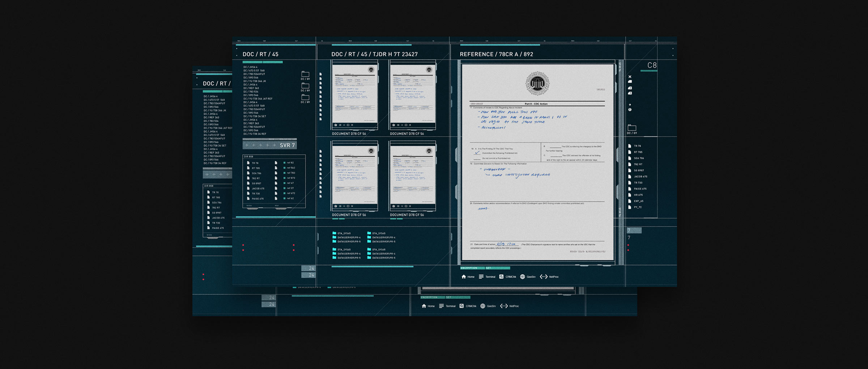Toggle the teal box beside ref 873

[x=285, y=178]
